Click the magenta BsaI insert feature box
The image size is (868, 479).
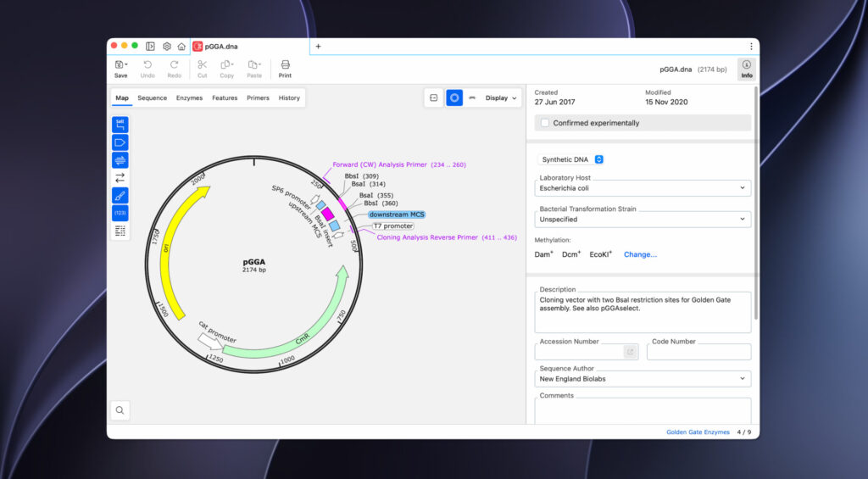(328, 214)
